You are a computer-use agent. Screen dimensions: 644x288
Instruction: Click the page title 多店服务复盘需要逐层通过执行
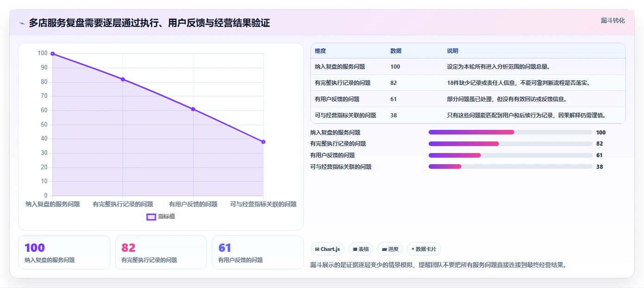point(149,23)
